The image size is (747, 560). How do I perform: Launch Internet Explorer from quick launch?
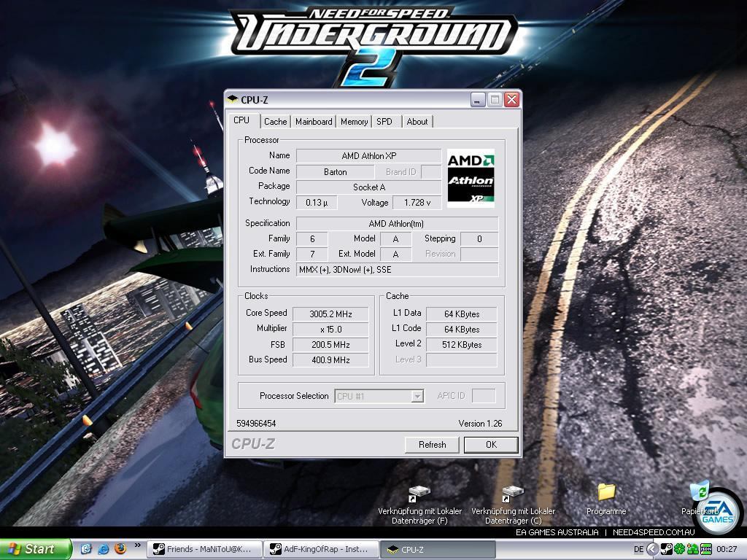tap(104, 549)
